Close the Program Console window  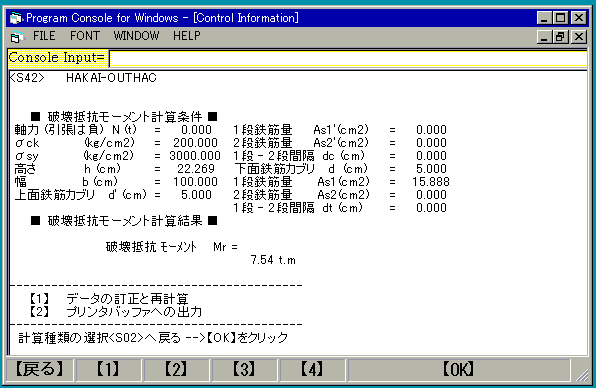(579, 18)
